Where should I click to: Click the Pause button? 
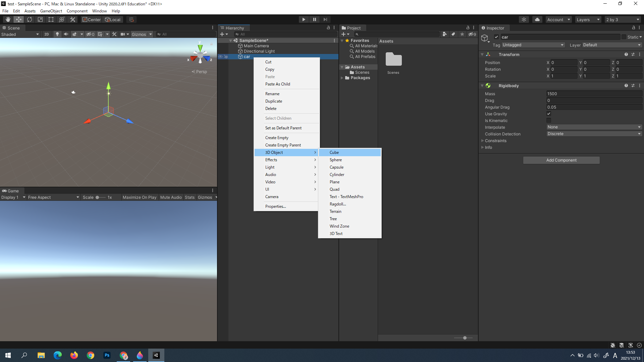(x=314, y=19)
